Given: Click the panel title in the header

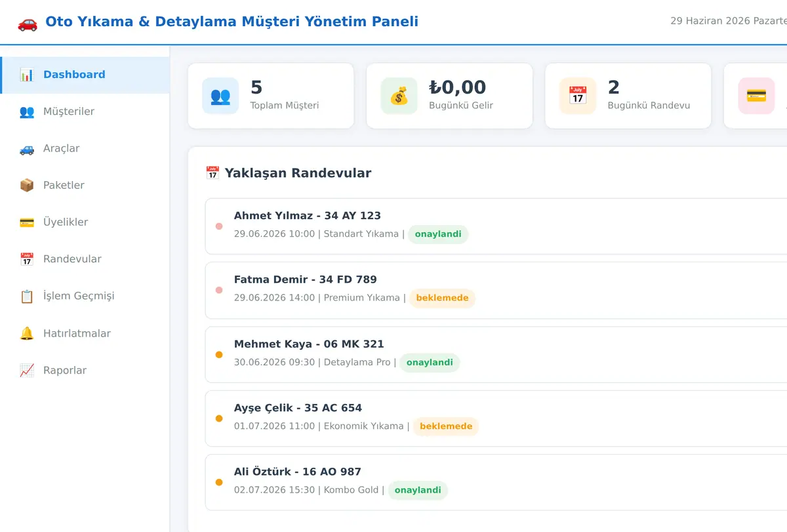Looking at the screenshot, I should click(x=232, y=22).
